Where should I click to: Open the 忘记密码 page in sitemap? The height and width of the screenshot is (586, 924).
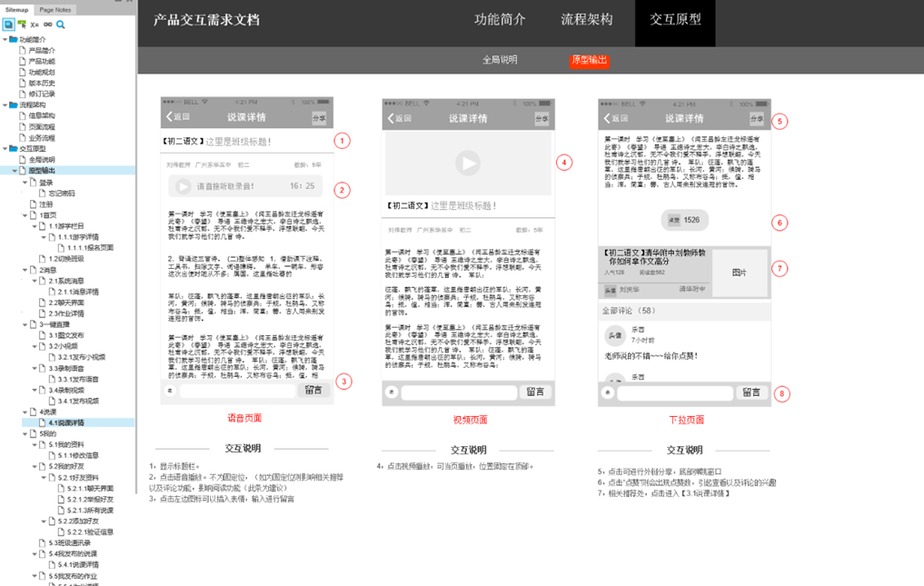[x=61, y=193]
